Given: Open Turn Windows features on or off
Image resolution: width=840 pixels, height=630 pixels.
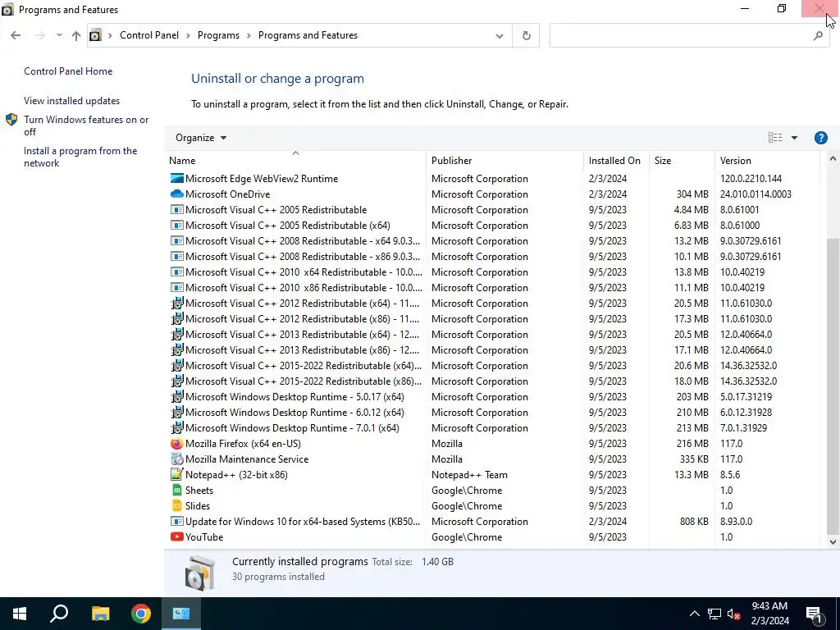Looking at the screenshot, I should (85, 126).
